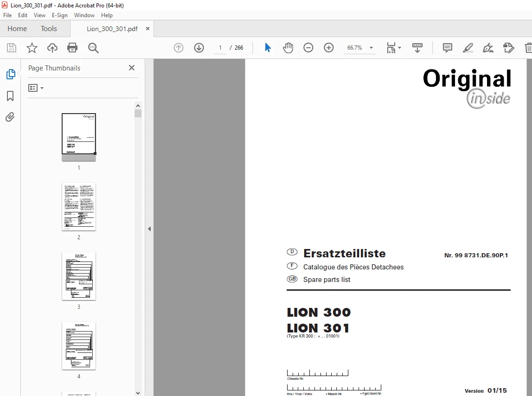Screen dimensions: 532x396
Task: Click the thumbnails scrollbar handle
Action: click(138, 113)
